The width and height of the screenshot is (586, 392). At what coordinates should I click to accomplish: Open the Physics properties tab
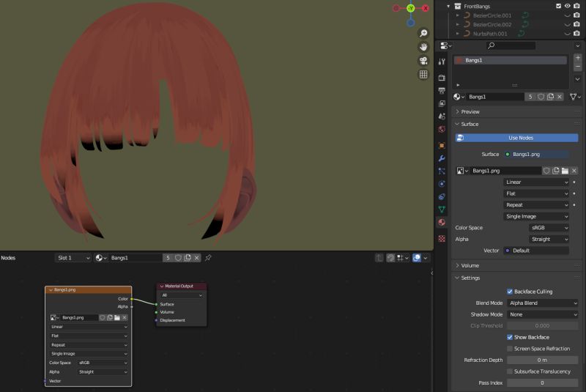(x=442, y=184)
